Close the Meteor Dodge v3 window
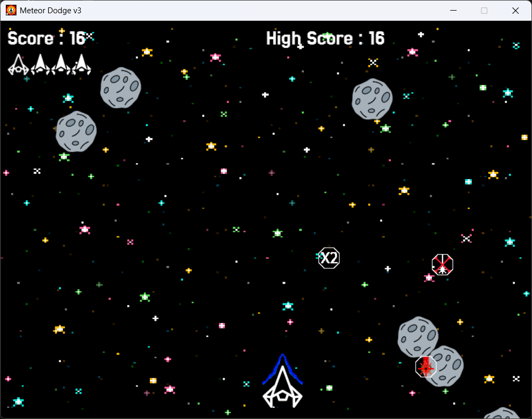This screenshot has width=532, height=419. (516, 11)
